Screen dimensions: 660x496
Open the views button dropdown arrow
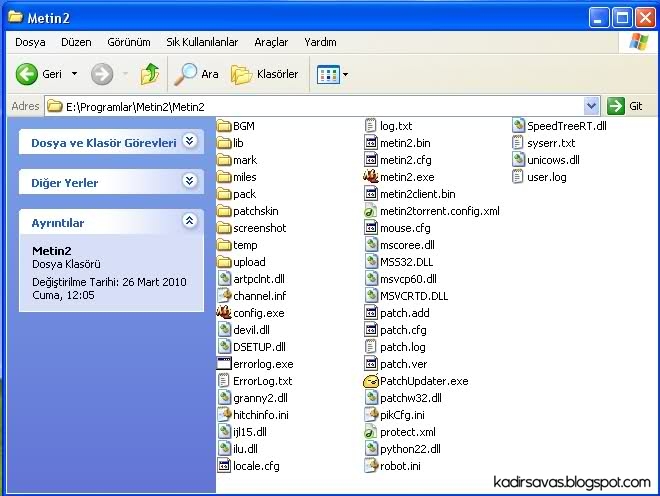tap(346, 75)
